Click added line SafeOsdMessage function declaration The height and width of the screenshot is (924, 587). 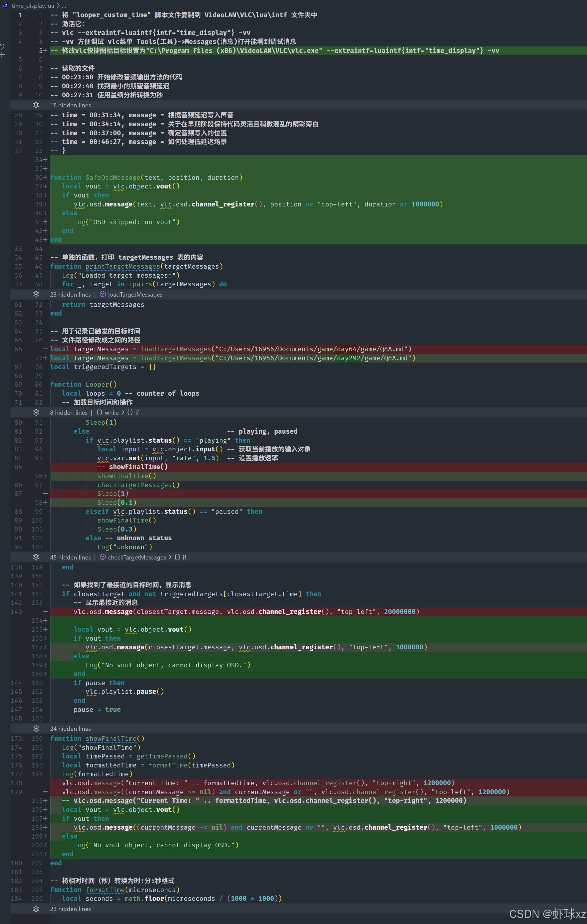pyautogui.click(x=146, y=177)
